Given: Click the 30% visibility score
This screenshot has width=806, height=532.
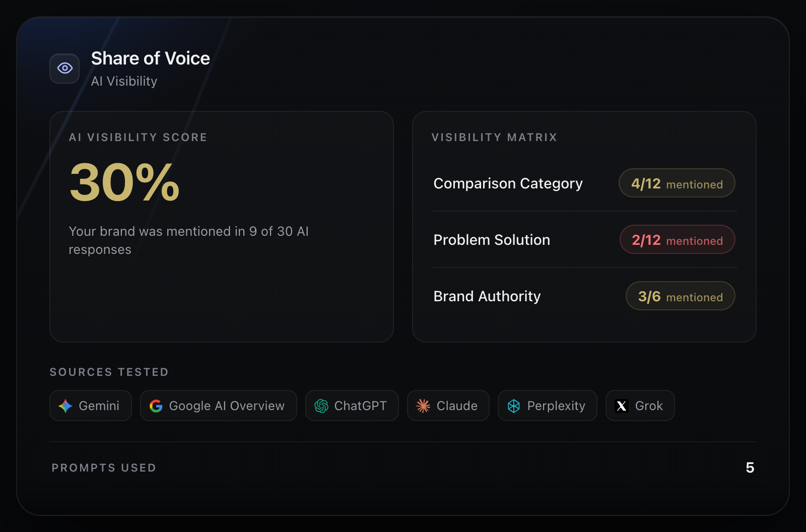Looking at the screenshot, I should pos(124,182).
